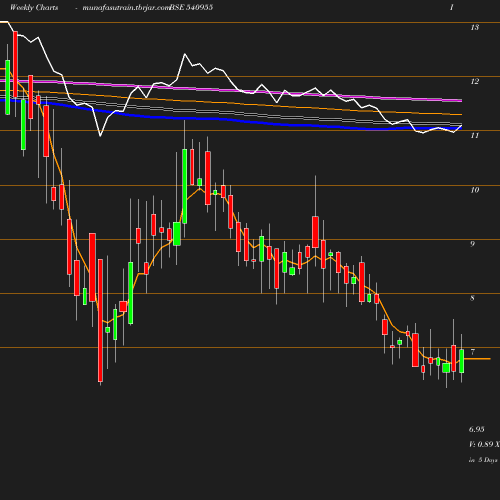Click the last price value 6.95
500x500 pixels.
tap(477, 429)
